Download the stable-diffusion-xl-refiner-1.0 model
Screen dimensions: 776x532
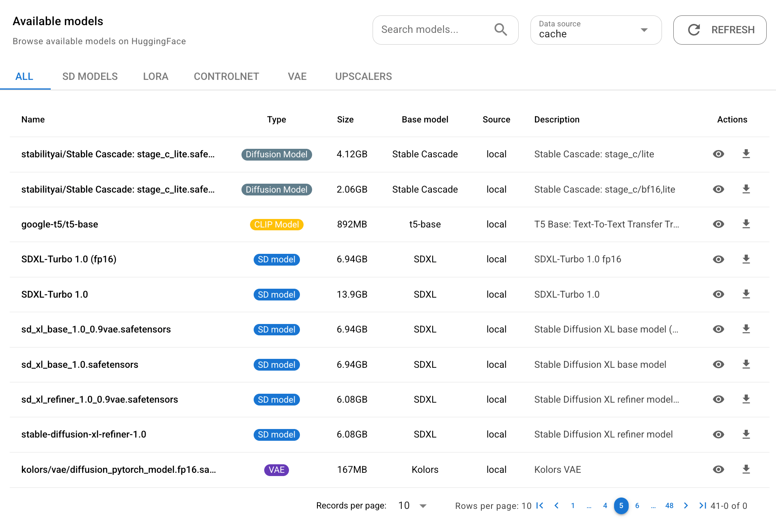tap(747, 434)
